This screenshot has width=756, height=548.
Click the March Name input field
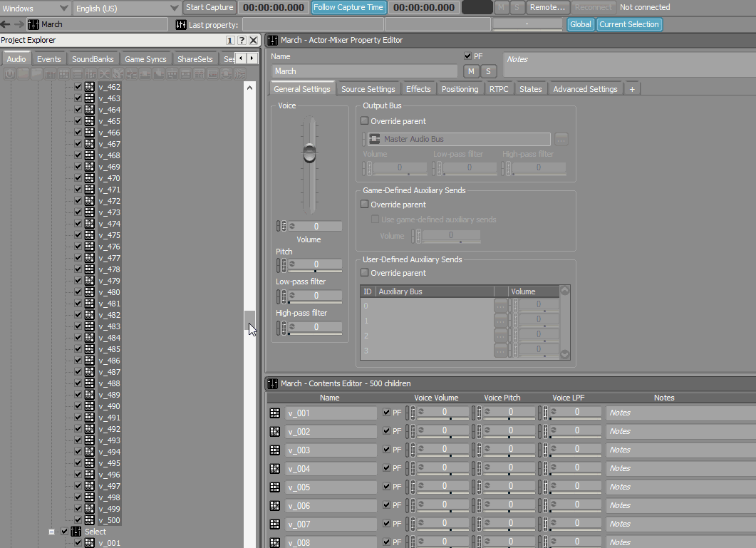tap(364, 71)
